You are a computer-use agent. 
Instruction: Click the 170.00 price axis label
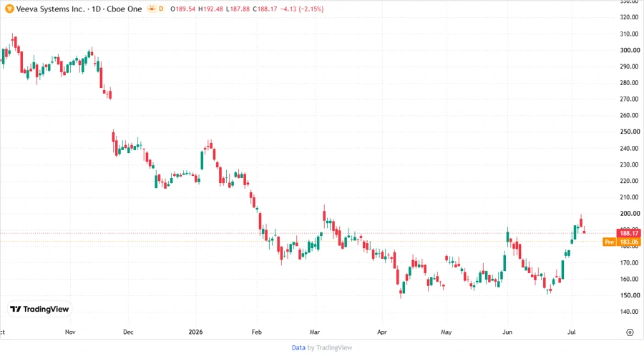point(630,262)
